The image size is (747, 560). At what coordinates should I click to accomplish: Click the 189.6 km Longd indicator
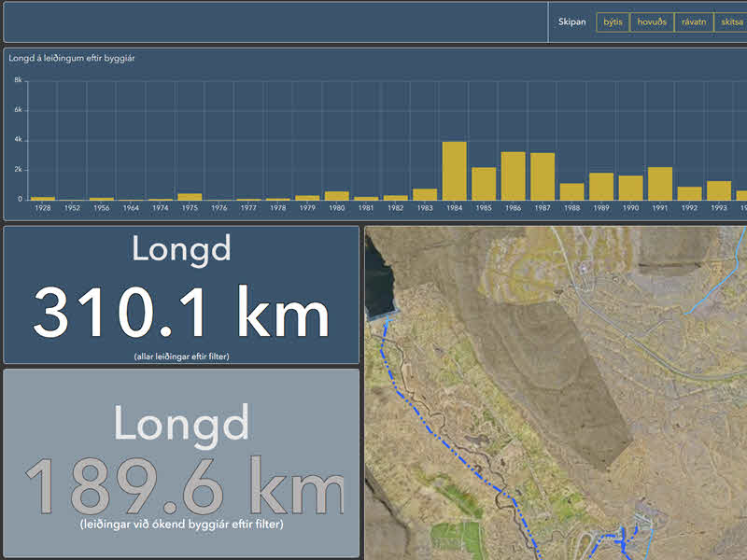tap(181, 463)
